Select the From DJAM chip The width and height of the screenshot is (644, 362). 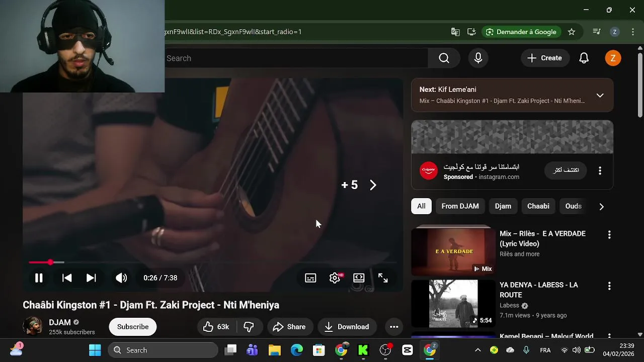click(460, 206)
